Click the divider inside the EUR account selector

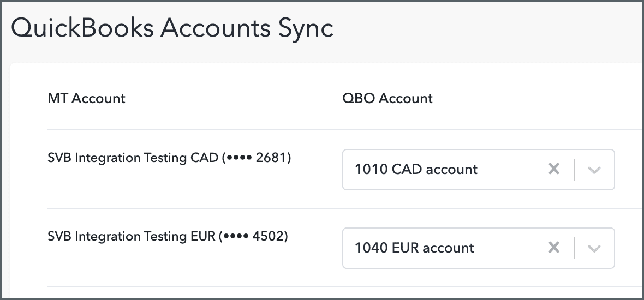click(x=574, y=248)
